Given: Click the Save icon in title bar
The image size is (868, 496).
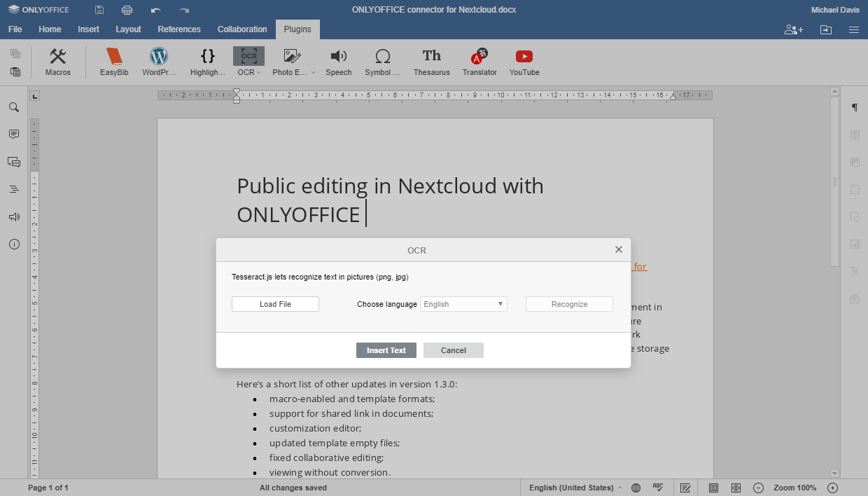Looking at the screenshot, I should [x=99, y=10].
